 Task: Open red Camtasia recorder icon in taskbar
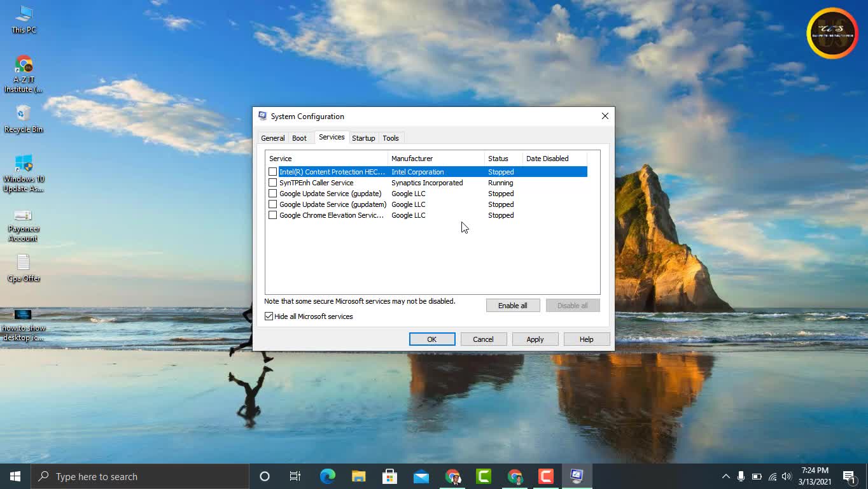[546, 476]
